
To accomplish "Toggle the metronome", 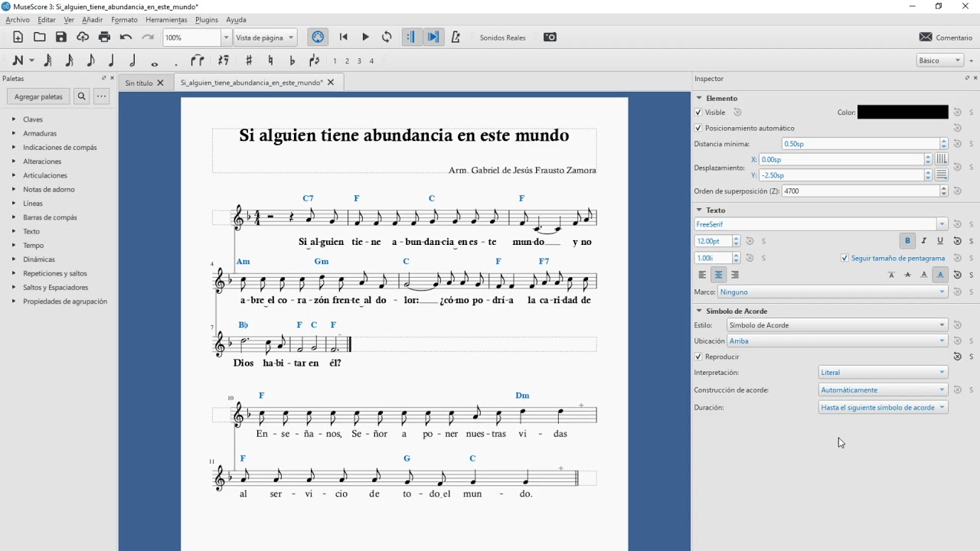I will click(456, 37).
